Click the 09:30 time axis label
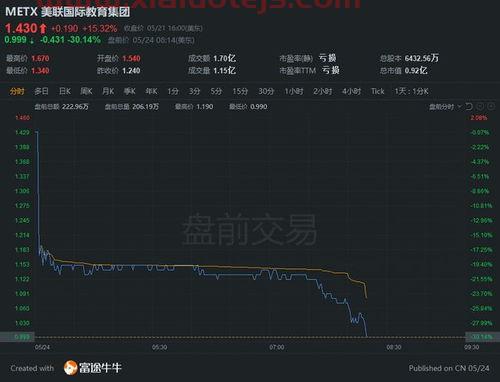Screen dimensions: 500x382 [x=472, y=347]
